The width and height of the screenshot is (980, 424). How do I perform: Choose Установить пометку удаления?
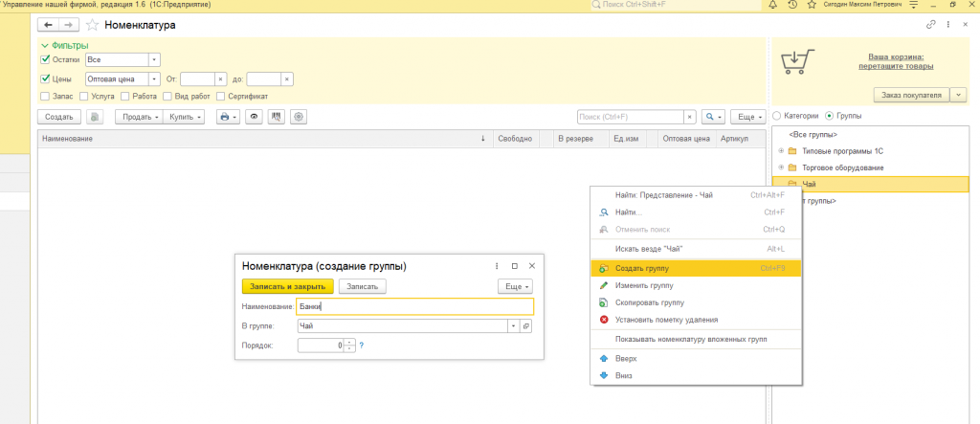(x=696, y=320)
